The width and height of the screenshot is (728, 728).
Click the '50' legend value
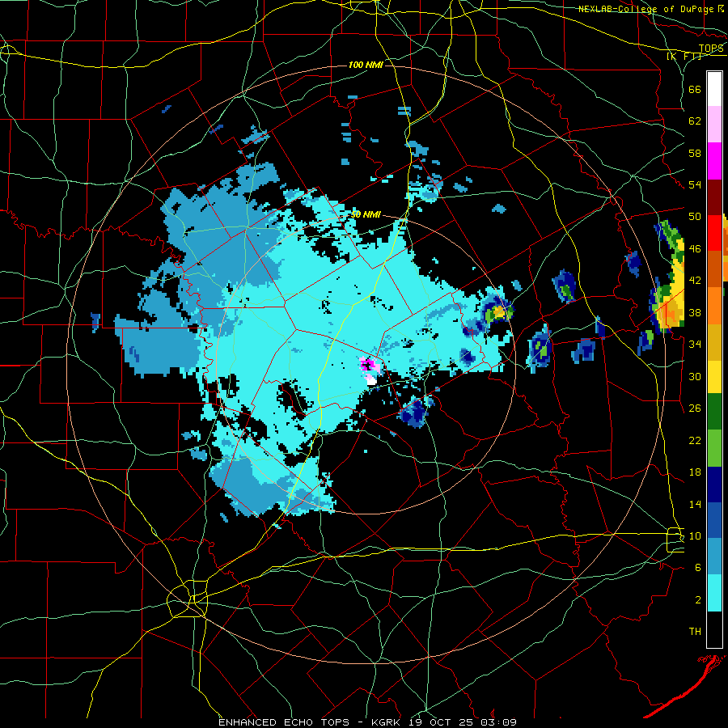(695, 217)
